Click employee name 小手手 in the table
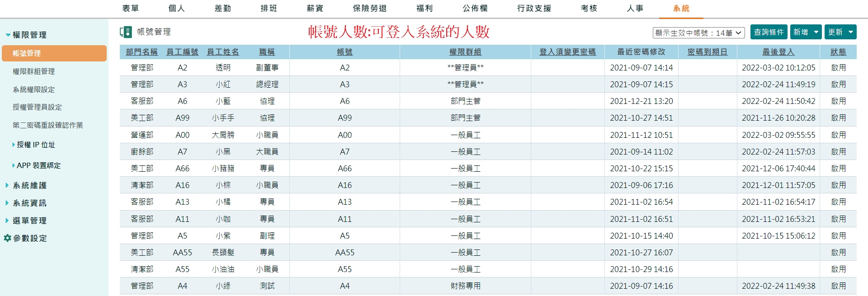Screen dimensions: 868x296 click(223, 118)
